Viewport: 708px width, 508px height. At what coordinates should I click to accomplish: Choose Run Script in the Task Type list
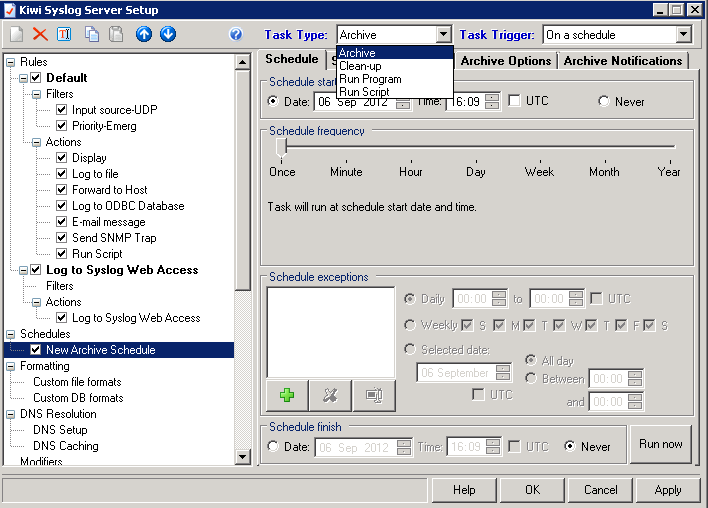pyautogui.click(x=395, y=92)
